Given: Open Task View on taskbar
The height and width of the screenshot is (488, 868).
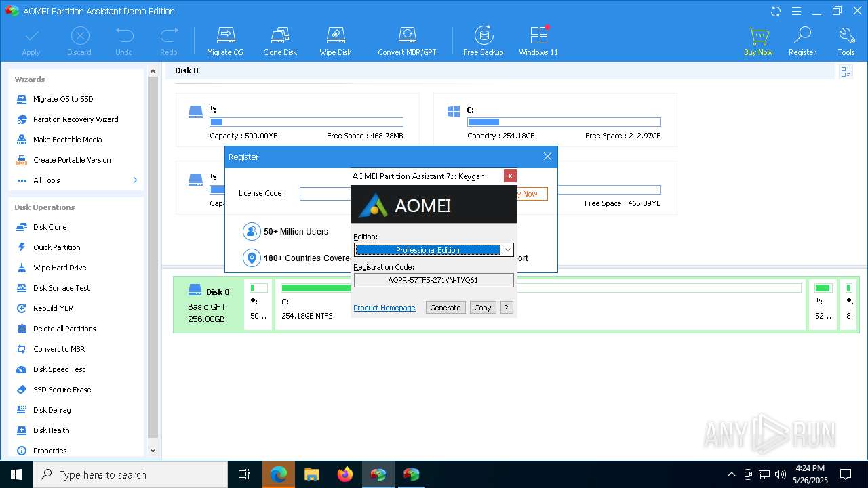Looking at the screenshot, I should 244,474.
